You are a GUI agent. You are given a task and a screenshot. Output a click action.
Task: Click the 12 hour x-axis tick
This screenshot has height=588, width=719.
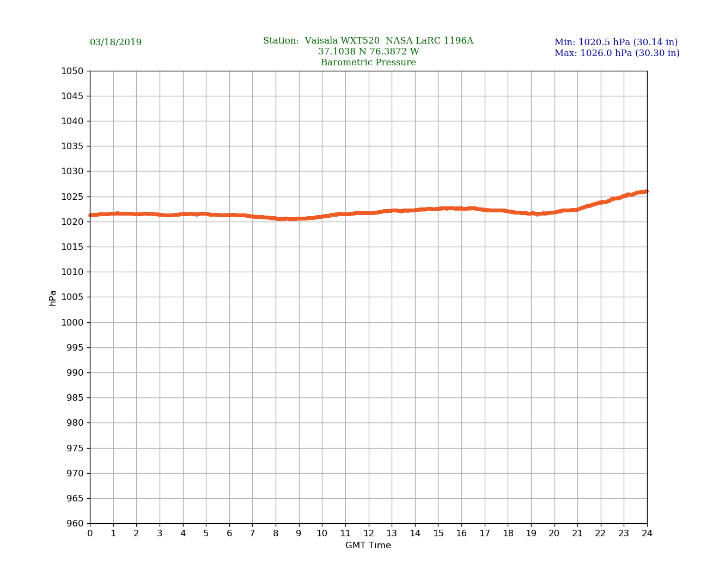(369, 534)
